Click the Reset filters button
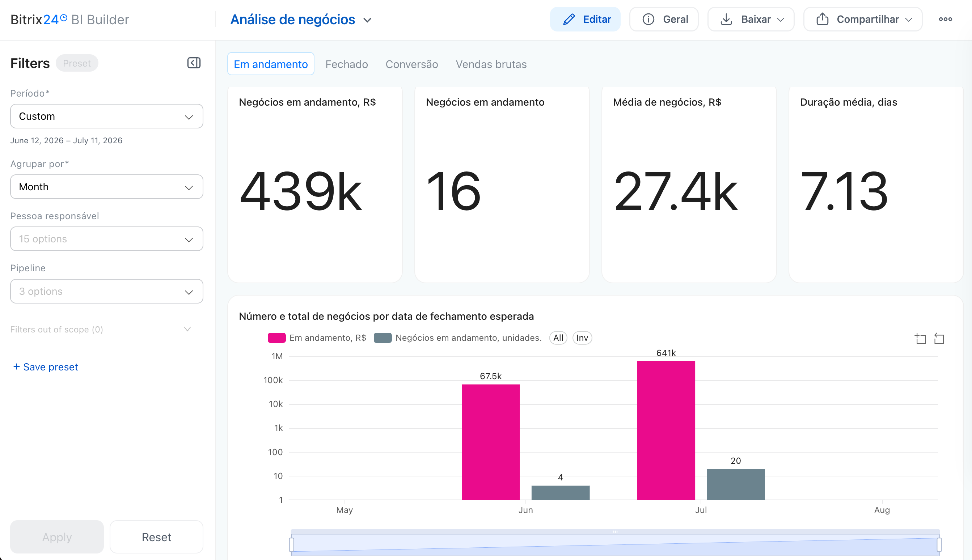The image size is (972, 560). point(156,536)
